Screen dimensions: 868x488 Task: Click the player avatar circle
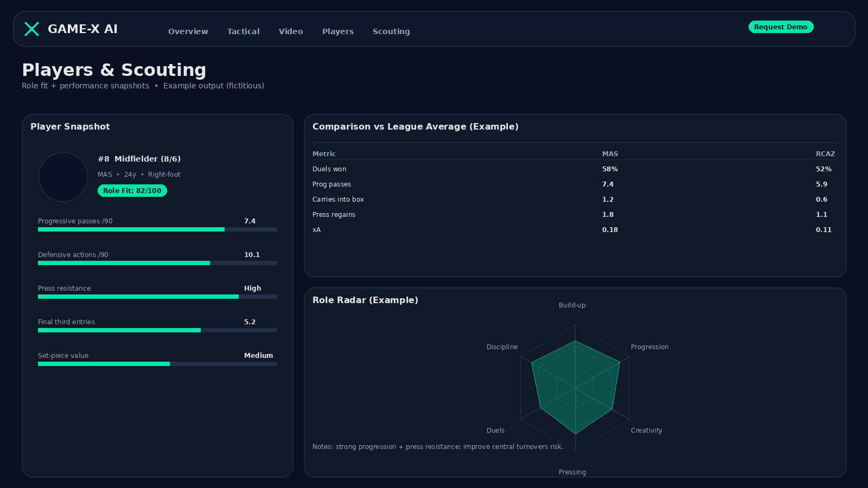tap(63, 177)
